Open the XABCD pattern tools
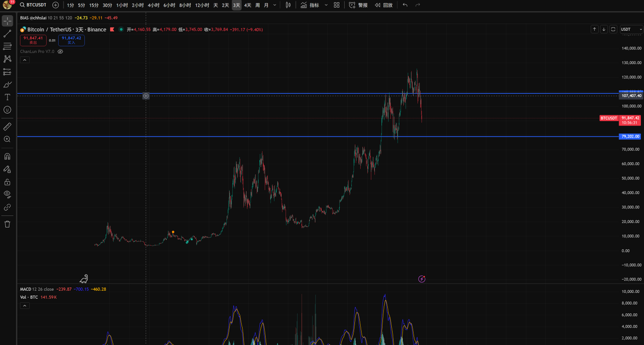 tap(7, 59)
